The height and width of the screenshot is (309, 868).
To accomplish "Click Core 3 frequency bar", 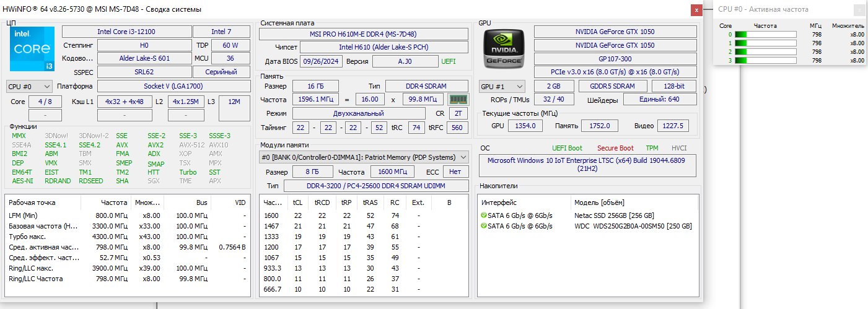I will 765,61.
